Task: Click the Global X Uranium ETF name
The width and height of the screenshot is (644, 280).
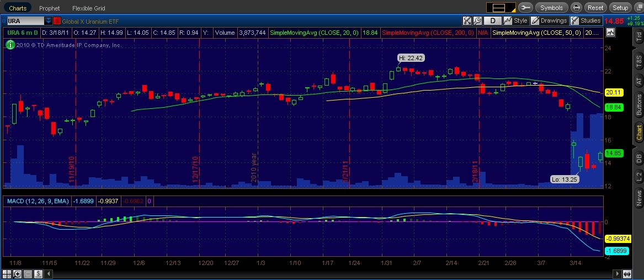Action: (91, 21)
